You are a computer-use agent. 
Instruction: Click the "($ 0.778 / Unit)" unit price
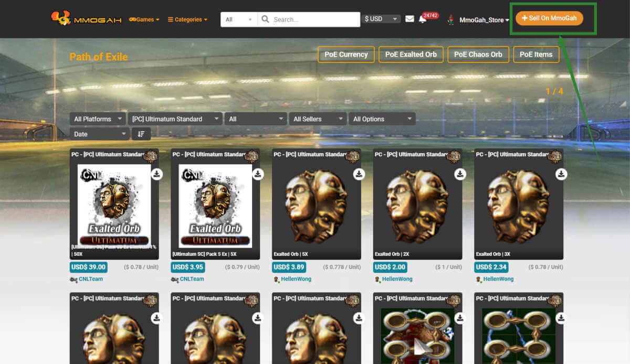[342, 267]
